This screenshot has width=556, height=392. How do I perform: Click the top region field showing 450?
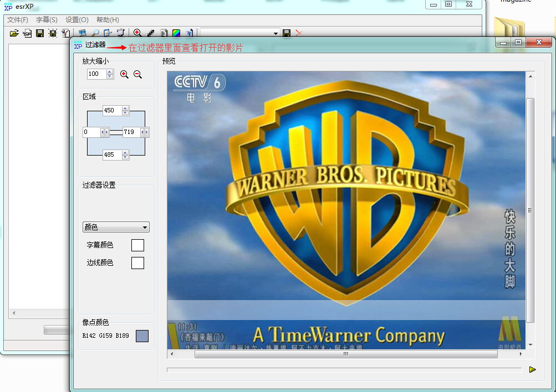coord(113,111)
